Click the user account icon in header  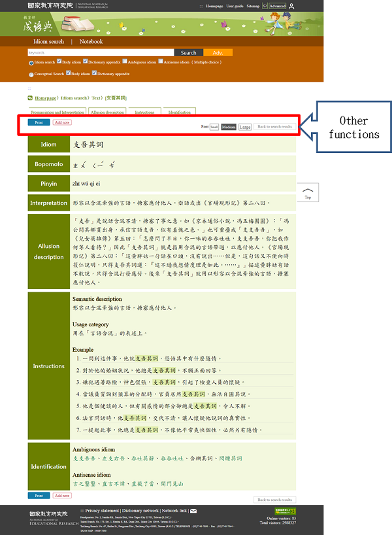point(291,6)
